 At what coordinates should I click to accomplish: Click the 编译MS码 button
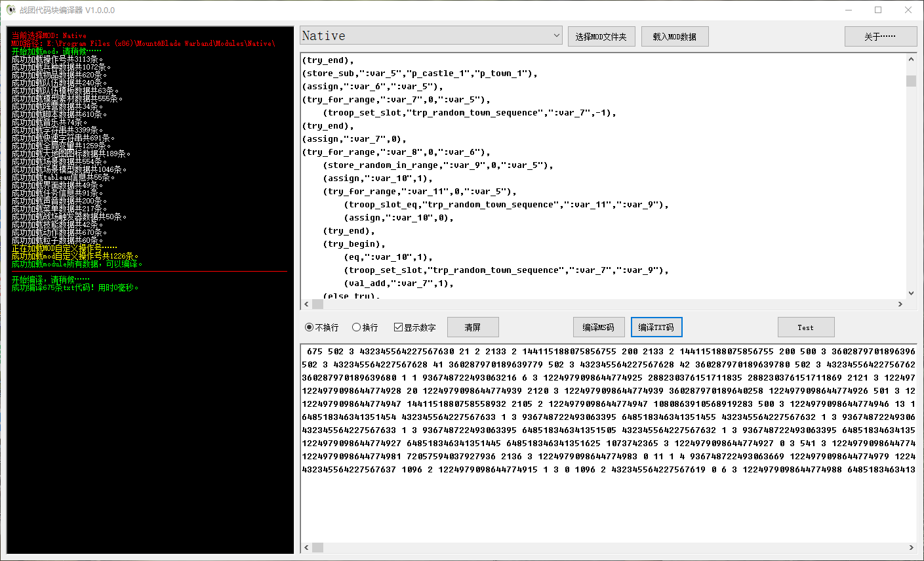[x=599, y=327]
